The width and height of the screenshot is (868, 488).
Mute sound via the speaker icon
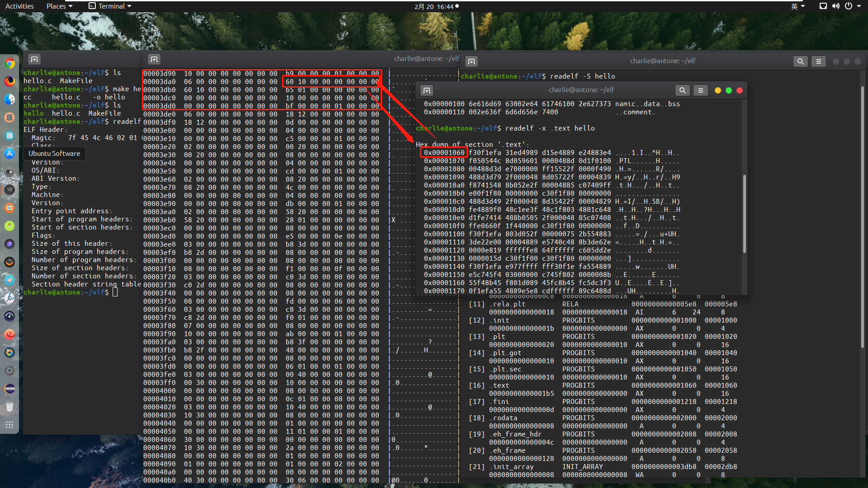pos(836,6)
